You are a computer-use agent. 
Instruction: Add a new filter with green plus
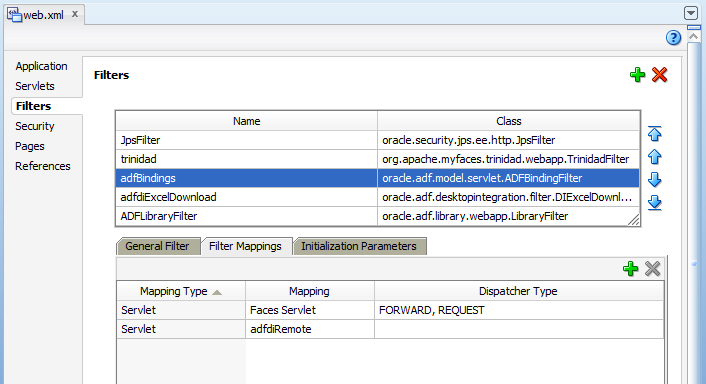tap(637, 75)
